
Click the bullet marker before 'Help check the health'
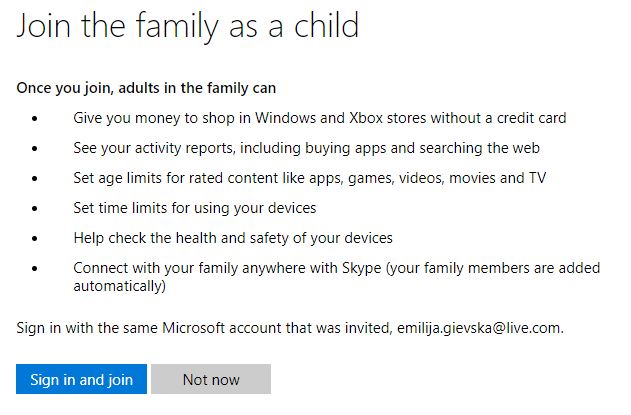pos(35,239)
